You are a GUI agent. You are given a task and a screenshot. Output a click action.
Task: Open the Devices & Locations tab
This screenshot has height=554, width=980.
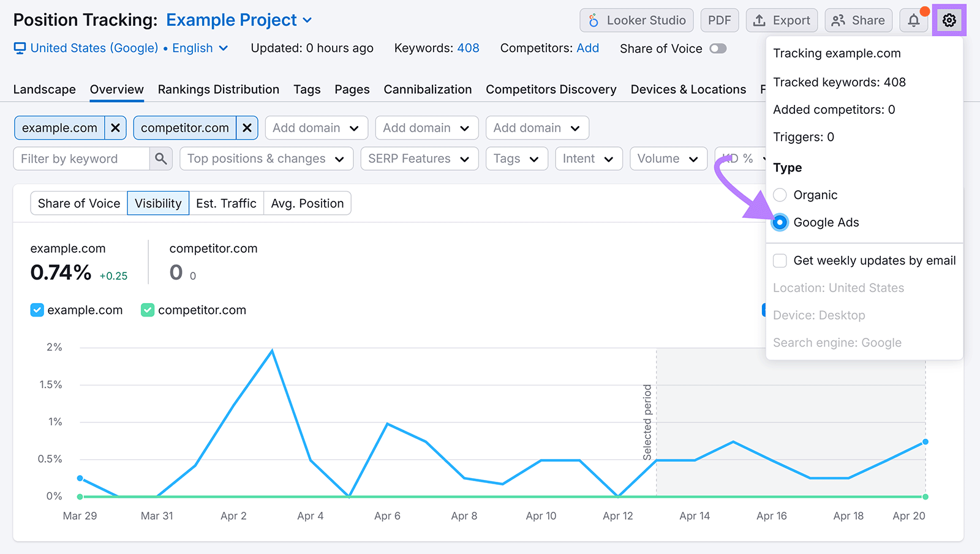(x=688, y=89)
